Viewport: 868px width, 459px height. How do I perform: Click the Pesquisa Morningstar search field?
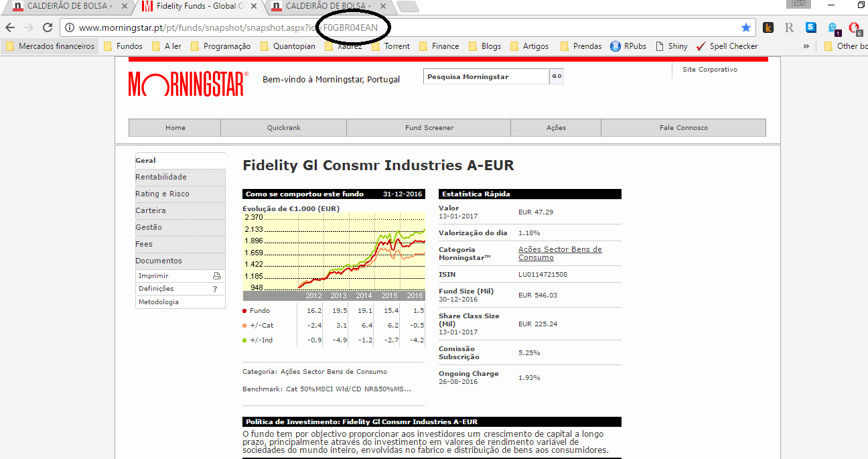[x=486, y=76]
